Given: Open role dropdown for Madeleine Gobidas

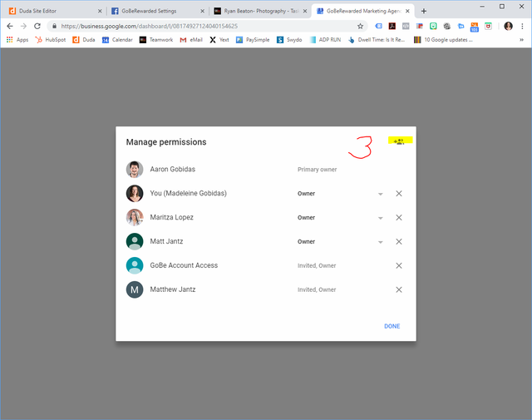Looking at the screenshot, I should coord(380,194).
